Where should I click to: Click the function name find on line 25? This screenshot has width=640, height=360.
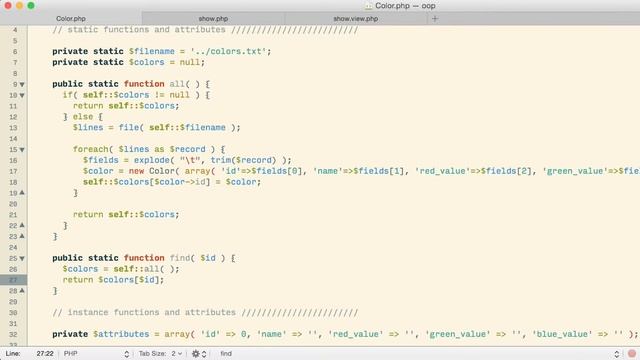coord(180,258)
